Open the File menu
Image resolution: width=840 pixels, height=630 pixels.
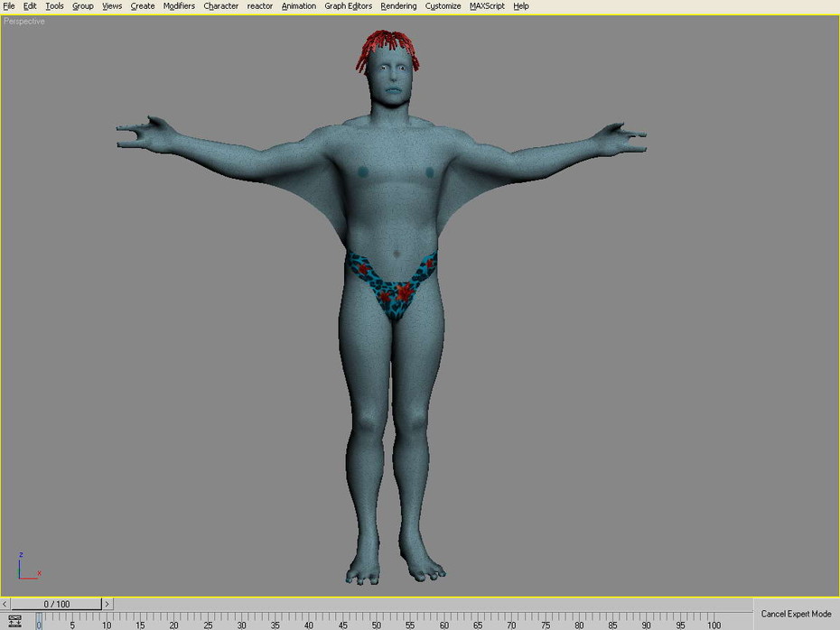click(x=8, y=6)
